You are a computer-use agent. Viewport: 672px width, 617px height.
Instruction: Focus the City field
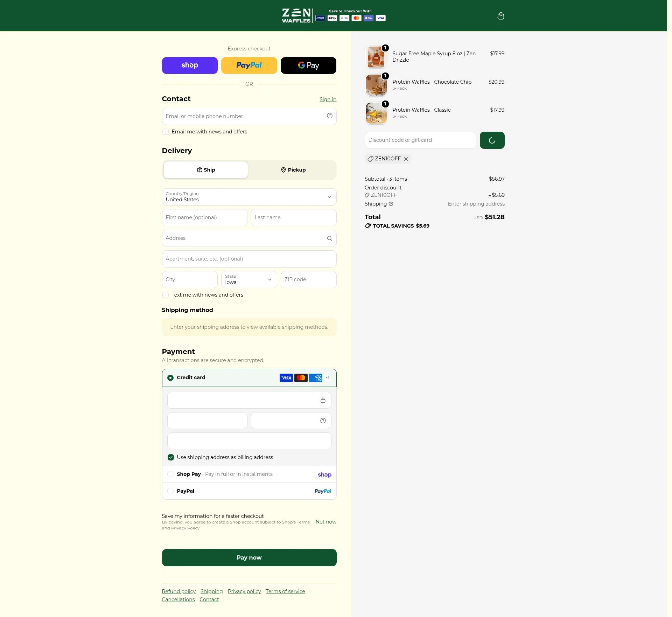click(190, 279)
